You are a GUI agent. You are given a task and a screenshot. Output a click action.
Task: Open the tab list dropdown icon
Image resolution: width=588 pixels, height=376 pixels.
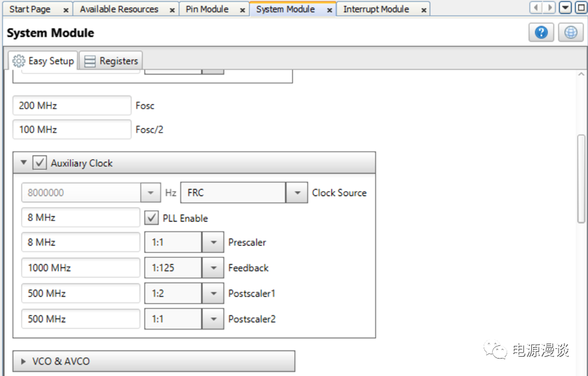click(x=565, y=8)
